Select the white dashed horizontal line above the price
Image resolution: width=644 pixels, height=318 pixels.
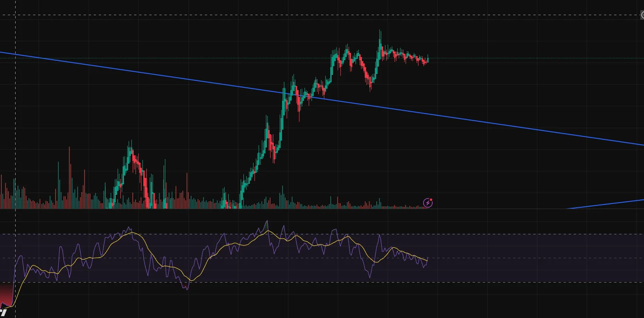pos(322,15)
